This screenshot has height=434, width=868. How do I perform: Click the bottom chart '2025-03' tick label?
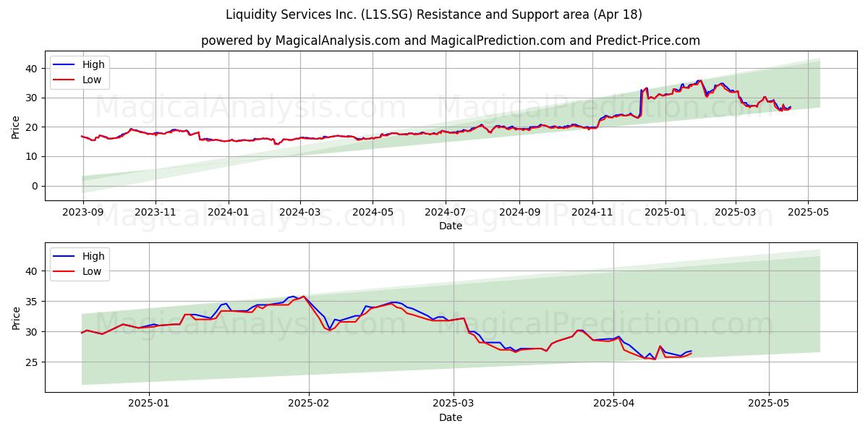[x=454, y=404]
